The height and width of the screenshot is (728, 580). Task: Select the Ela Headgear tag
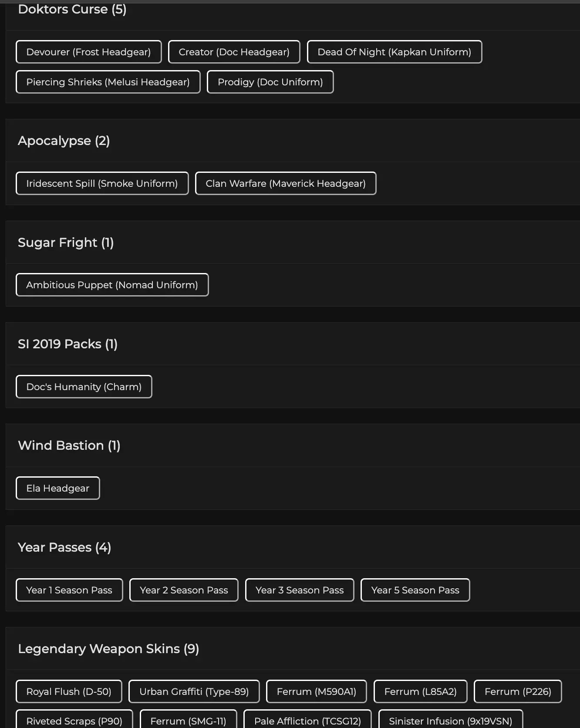click(57, 488)
